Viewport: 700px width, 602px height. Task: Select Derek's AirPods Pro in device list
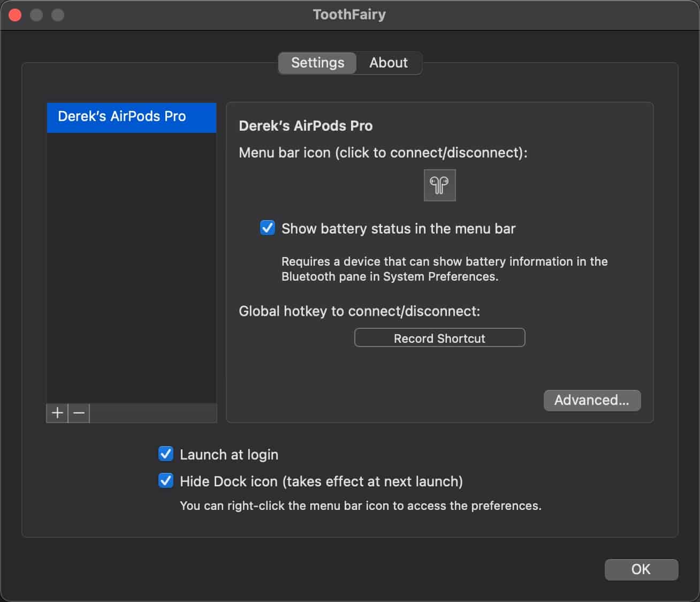pos(132,117)
